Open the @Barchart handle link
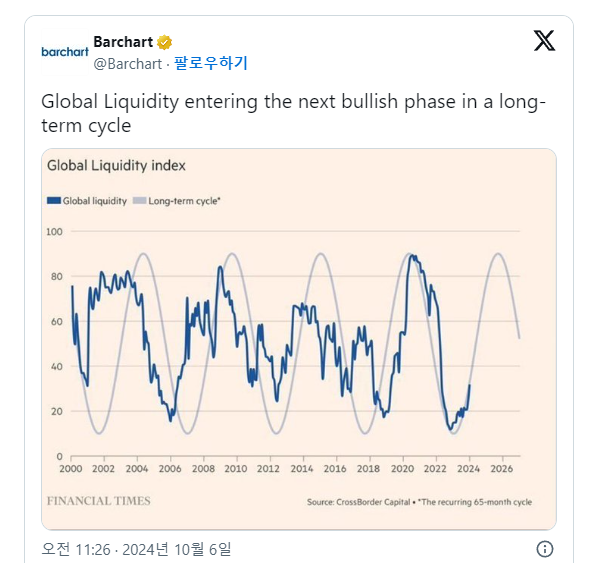 point(127,63)
